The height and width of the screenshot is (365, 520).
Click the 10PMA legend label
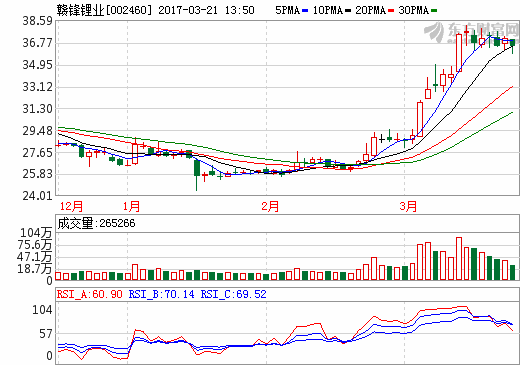tap(328, 10)
